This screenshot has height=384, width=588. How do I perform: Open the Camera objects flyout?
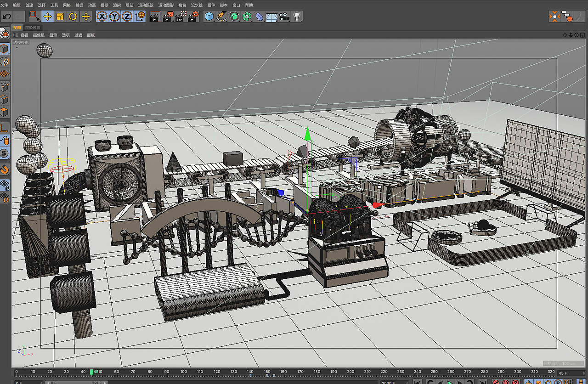284,17
